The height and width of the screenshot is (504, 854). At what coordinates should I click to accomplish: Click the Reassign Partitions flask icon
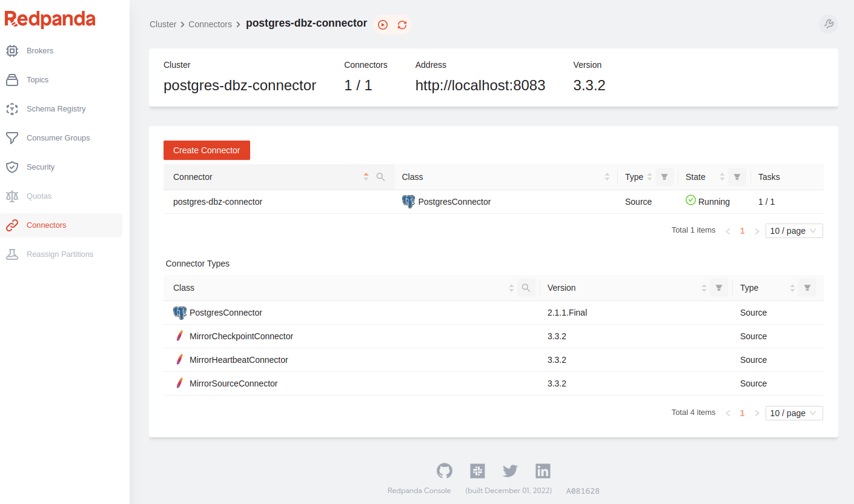pos(12,254)
